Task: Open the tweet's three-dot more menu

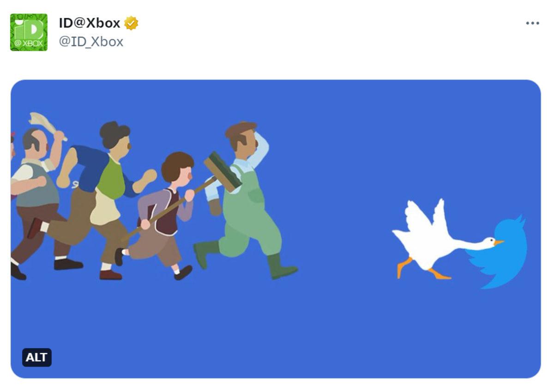Action: [x=532, y=23]
